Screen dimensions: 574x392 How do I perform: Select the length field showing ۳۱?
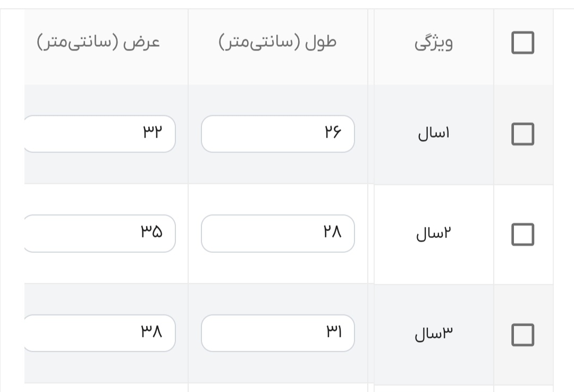tap(277, 333)
